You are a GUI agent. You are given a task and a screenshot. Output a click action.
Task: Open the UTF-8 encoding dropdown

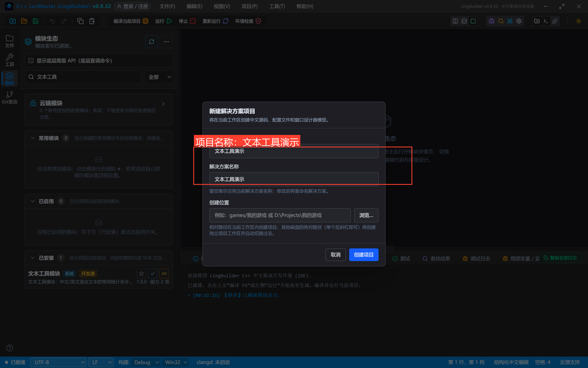58,362
